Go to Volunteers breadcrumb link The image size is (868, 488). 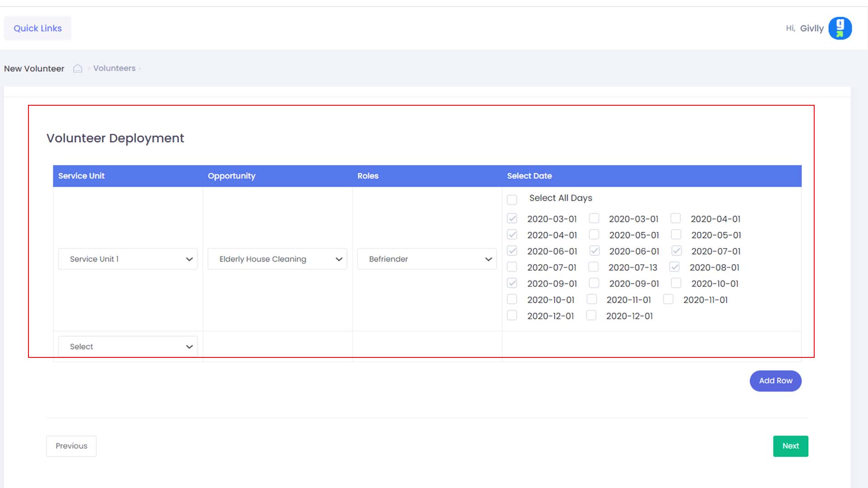[x=114, y=68]
